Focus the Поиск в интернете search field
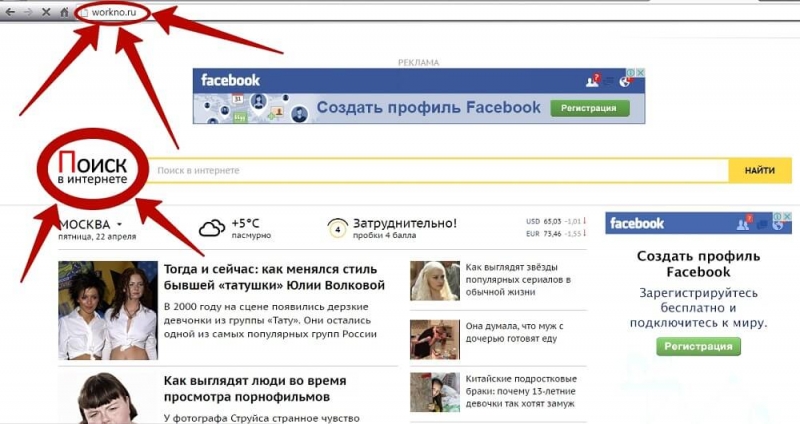Screen dimensions: 800x424 tap(438, 170)
